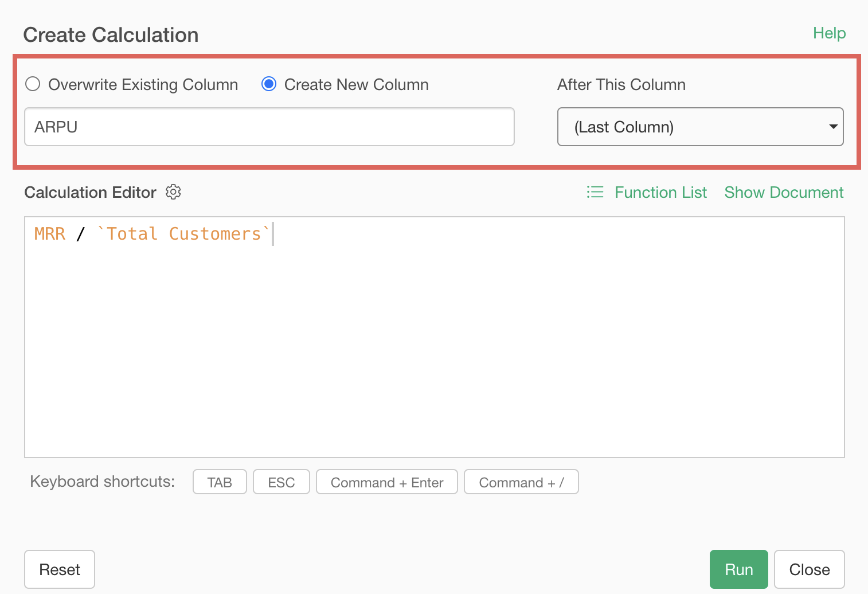Image resolution: width=868 pixels, height=594 pixels.
Task: Select Overwrite Existing Column radio button
Action: pyautogui.click(x=33, y=84)
